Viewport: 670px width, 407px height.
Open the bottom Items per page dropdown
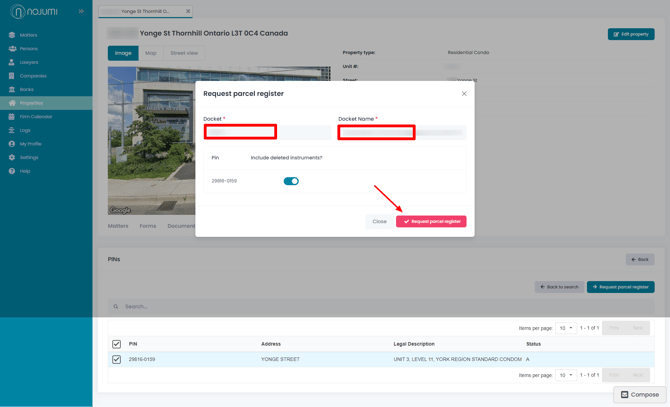(566, 375)
